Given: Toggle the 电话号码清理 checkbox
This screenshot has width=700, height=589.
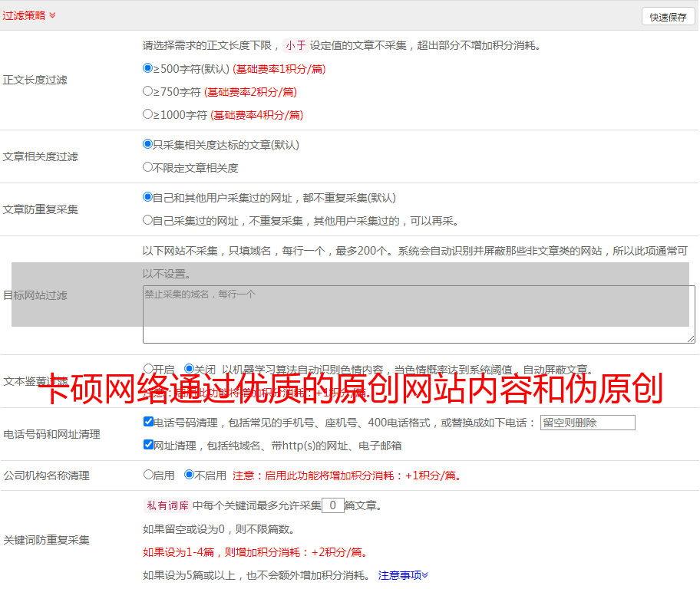Looking at the screenshot, I should point(148,422).
